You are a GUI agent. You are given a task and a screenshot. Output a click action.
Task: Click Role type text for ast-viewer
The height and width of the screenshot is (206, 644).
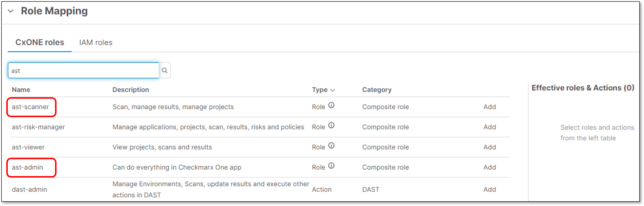click(x=318, y=147)
